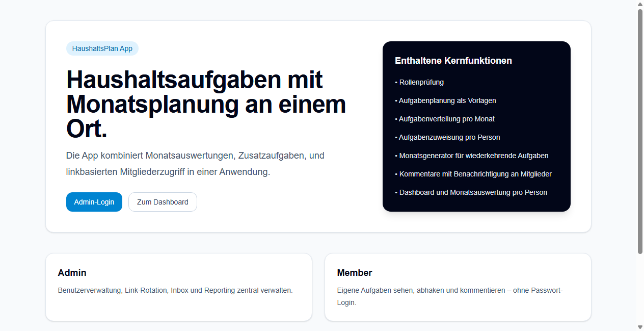Click the Member card title
This screenshot has width=644, height=331.
tap(355, 273)
